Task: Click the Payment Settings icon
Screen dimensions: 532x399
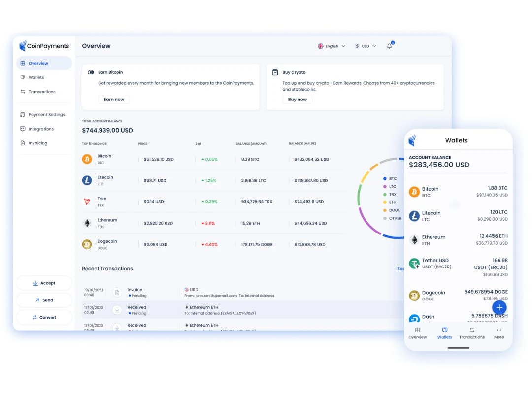Action: [x=22, y=114]
